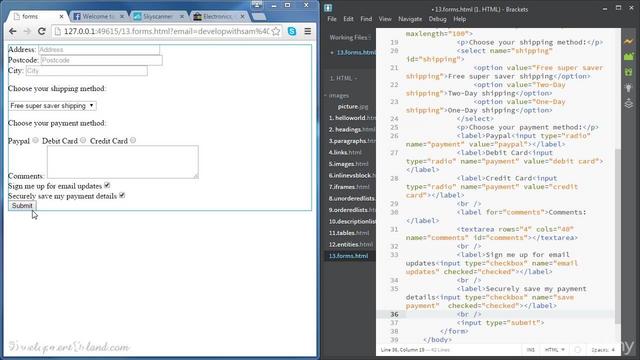Open Navigate menu in Brackets

410,19
